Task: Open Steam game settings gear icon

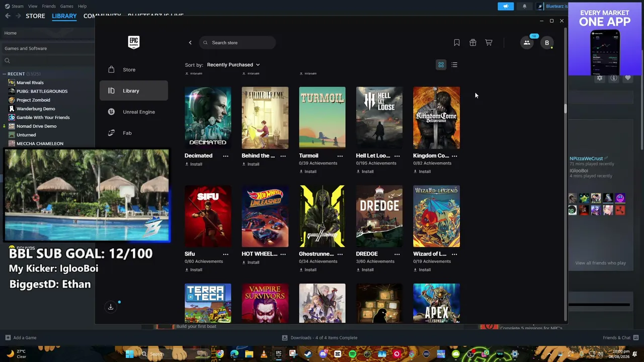Action: click(x=599, y=78)
